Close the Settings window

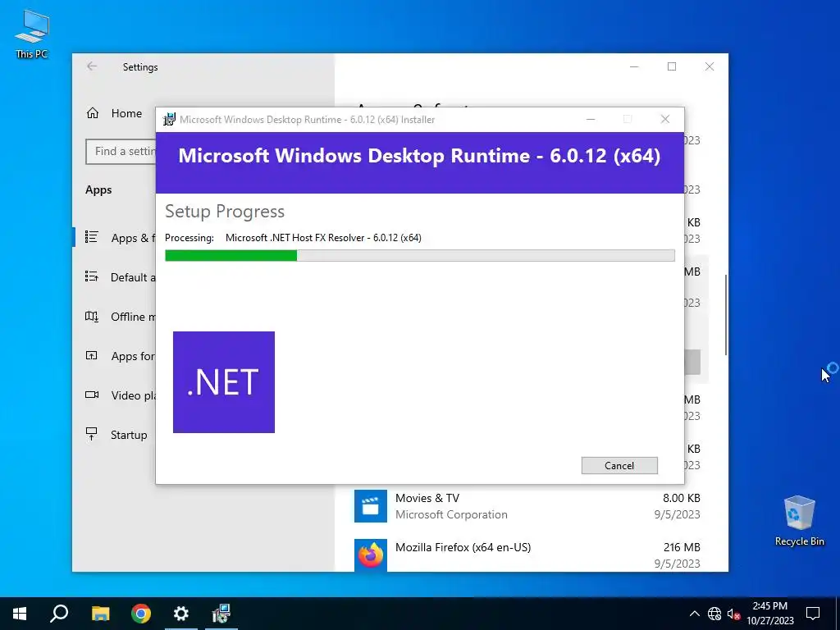click(710, 66)
